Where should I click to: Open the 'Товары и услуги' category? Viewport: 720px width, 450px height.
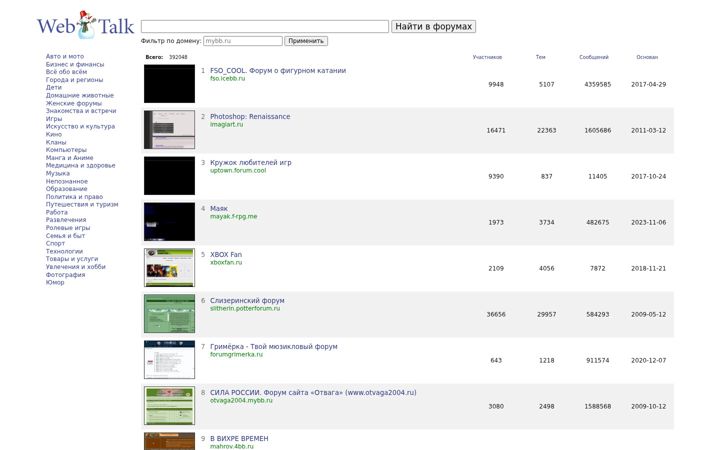coord(72,259)
